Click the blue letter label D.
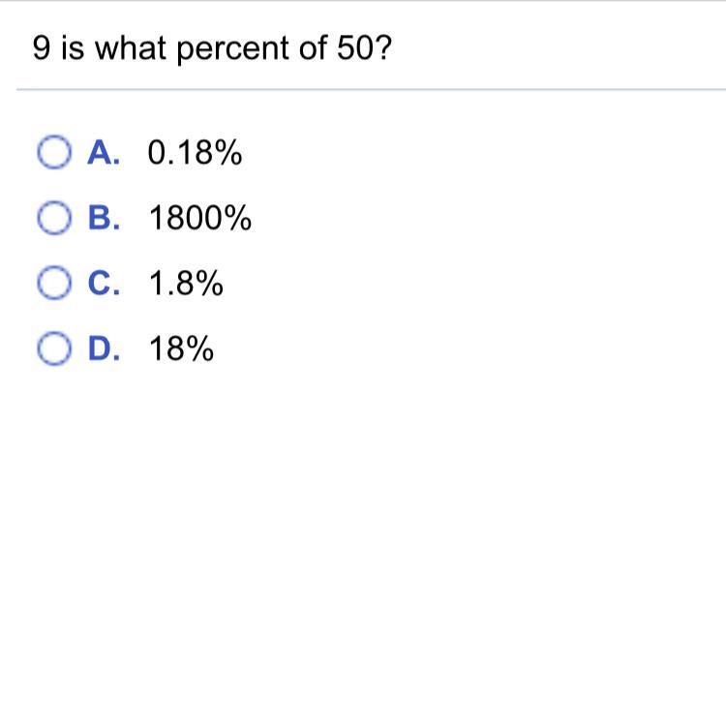This screenshot has width=726, height=728. click(x=103, y=349)
